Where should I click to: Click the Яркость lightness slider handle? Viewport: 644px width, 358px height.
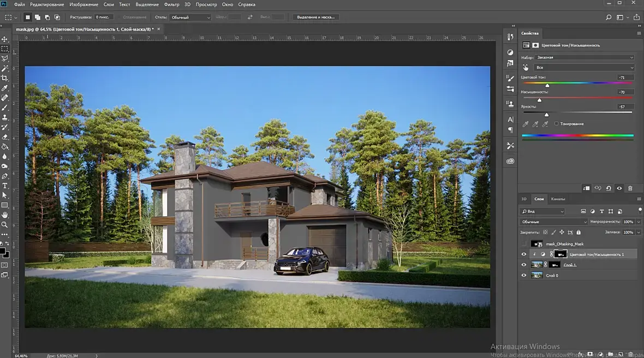pyautogui.click(x=547, y=115)
